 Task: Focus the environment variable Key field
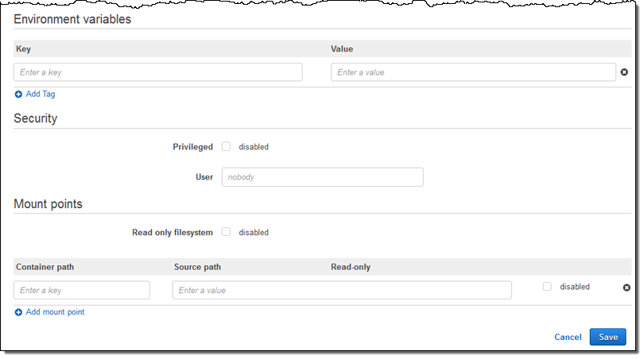158,72
